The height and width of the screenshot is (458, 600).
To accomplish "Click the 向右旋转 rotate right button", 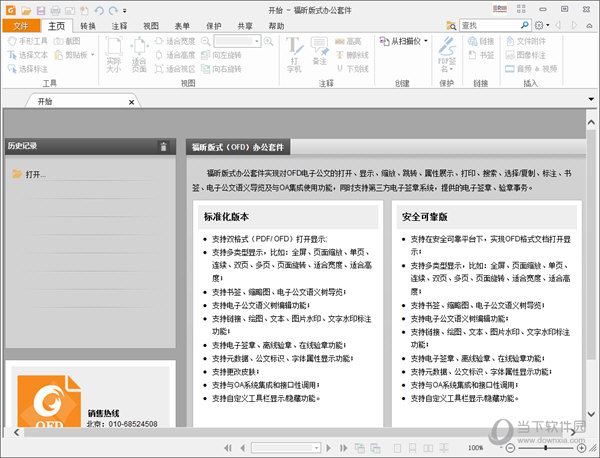I will click(x=222, y=69).
